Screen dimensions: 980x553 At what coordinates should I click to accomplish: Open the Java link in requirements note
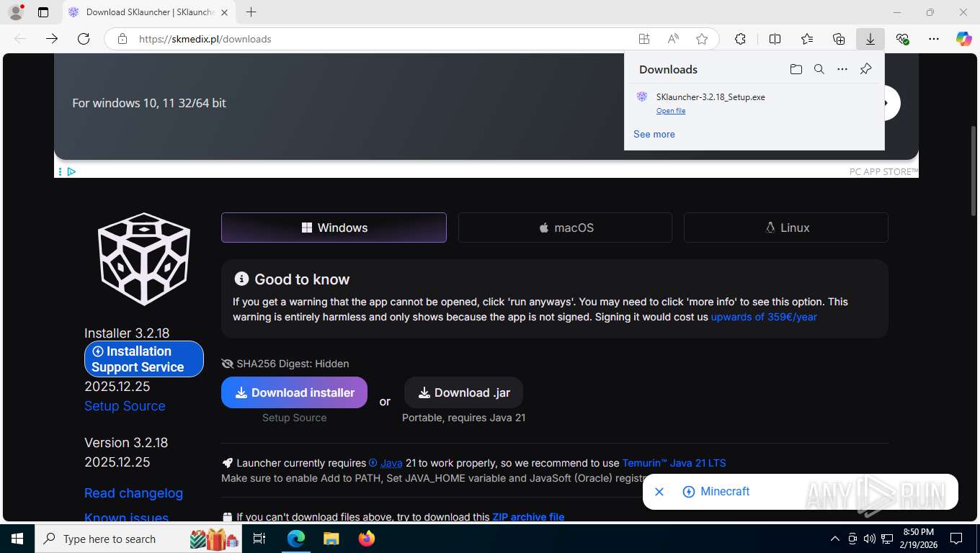point(391,463)
